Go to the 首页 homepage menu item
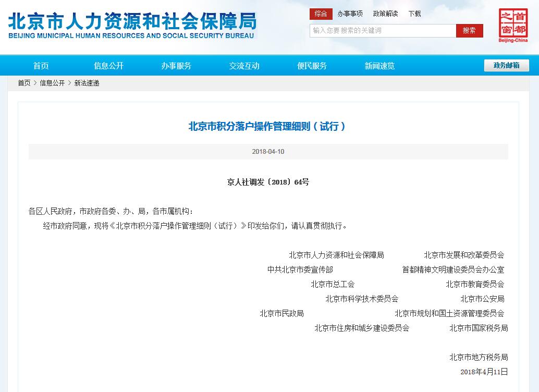The width and height of the screenshot is (539, 392). pyautogui.click(x=41, y=66)
